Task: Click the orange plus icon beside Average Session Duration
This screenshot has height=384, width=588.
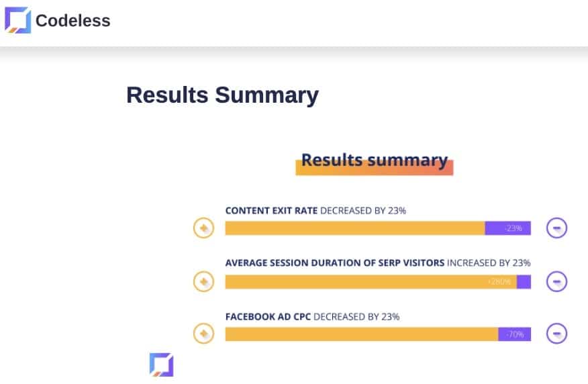Action: click(x=203, y=281)
